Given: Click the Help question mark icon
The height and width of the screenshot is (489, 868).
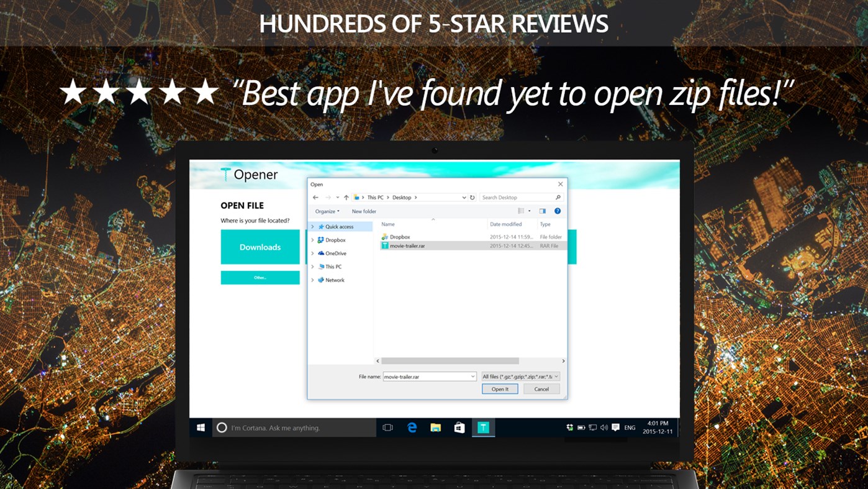Looking at the screenshot, I should pos(558,211).
